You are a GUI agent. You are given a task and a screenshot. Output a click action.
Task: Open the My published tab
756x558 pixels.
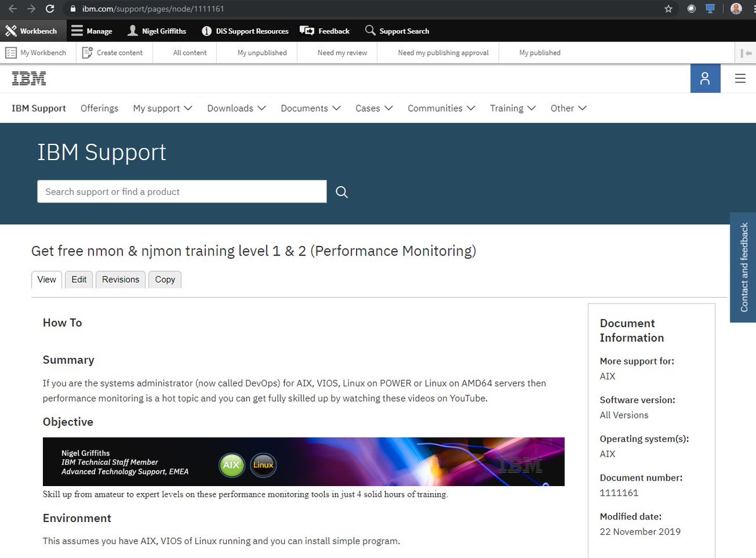coord(540,53)
